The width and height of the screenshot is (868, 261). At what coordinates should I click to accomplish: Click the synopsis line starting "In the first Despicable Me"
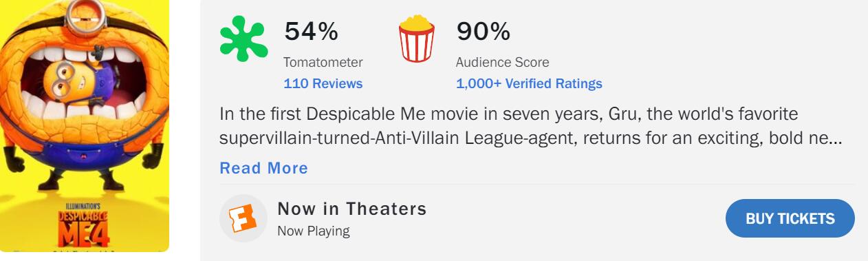[x=509, y=114]
